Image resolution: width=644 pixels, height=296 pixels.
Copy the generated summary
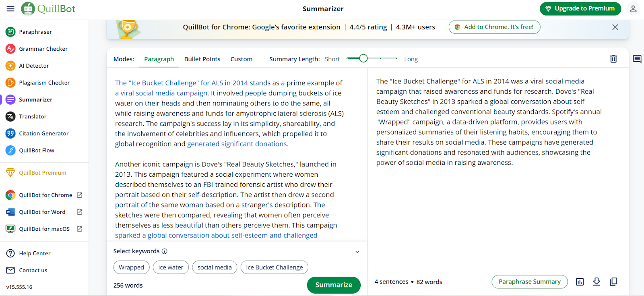[x=613, y=282]
